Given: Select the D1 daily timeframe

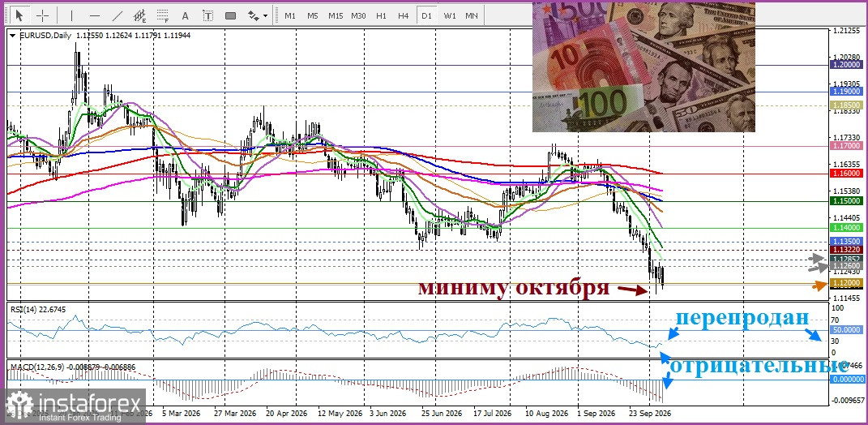Looking at the screenshot, I should (x=426, y=15).
